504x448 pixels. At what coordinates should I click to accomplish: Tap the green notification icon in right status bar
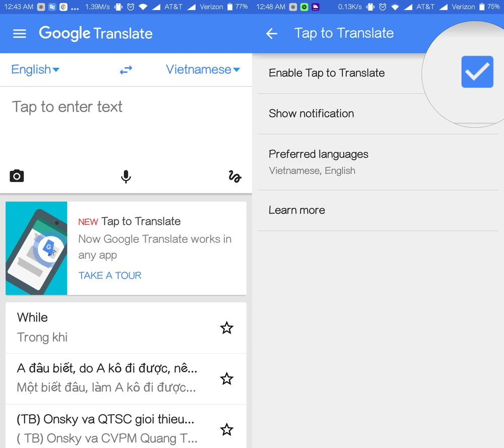coord(304,7)
